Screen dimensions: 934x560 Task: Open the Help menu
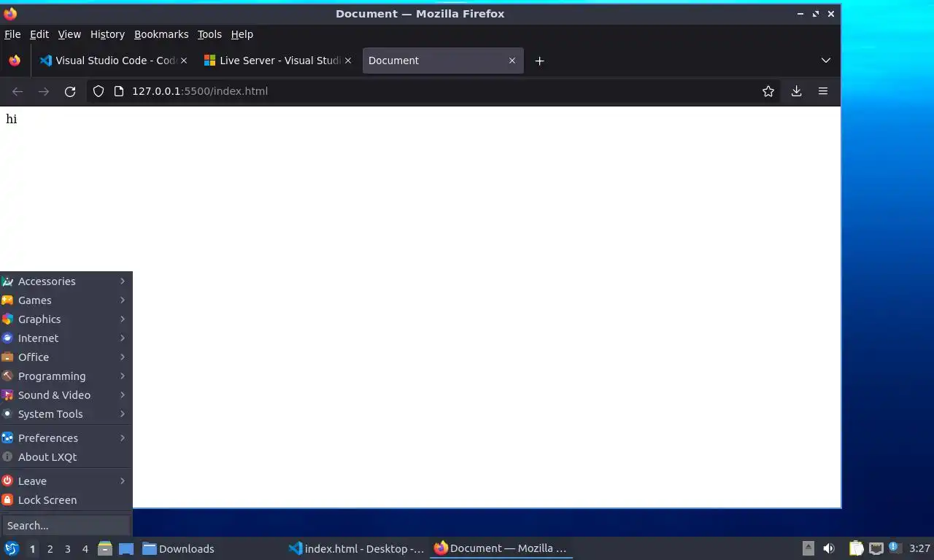(x=242, y=34)
